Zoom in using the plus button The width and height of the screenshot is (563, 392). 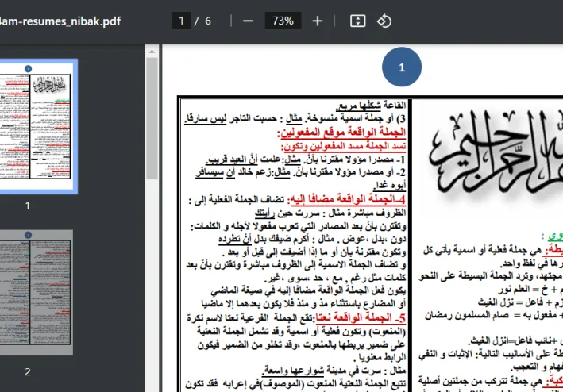pyautogui.click(x=318, y=21)
